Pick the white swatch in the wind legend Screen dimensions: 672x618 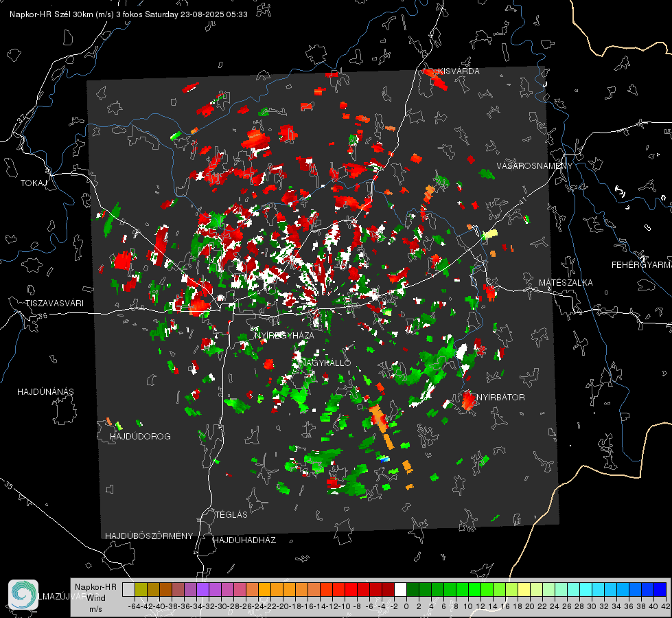400,589
